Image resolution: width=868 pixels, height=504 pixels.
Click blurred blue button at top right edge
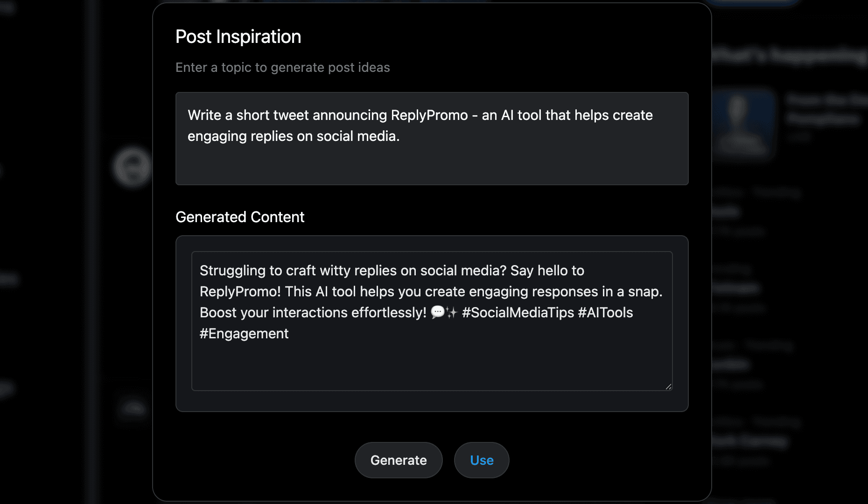[x=751, y=2]
